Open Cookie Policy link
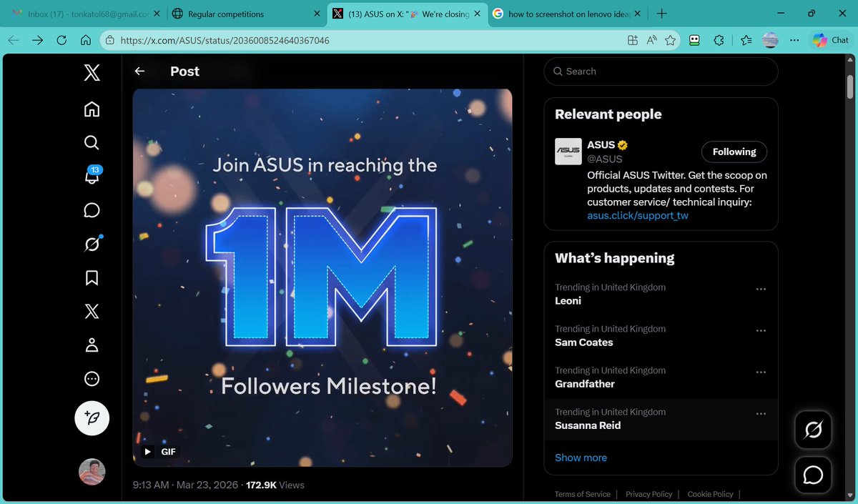The height and width of the screenshot is (504, 858). coord(710,494)
